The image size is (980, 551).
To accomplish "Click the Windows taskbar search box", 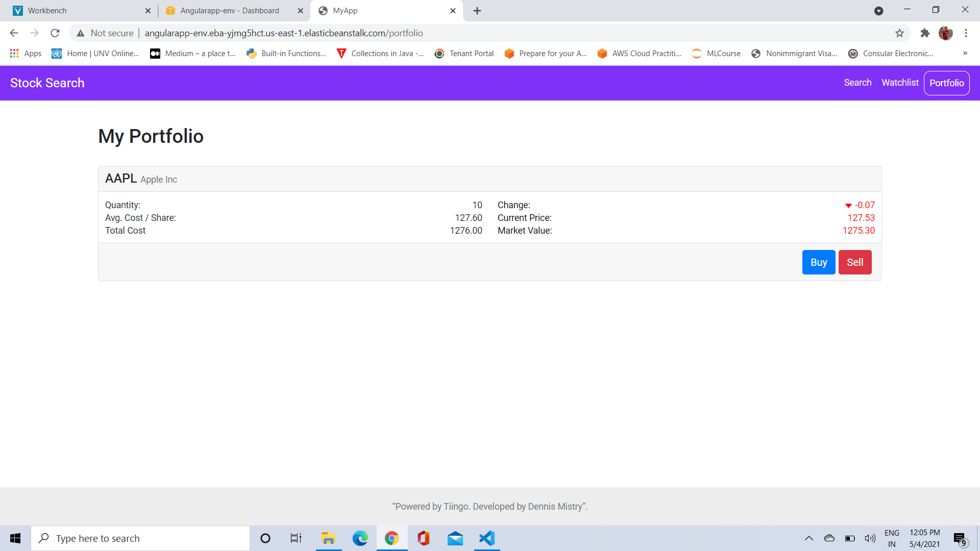I will 140,538.
